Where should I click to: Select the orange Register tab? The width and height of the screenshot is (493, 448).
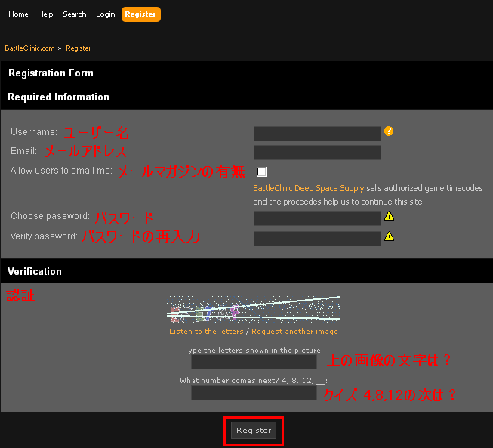[x=141, y=14]
